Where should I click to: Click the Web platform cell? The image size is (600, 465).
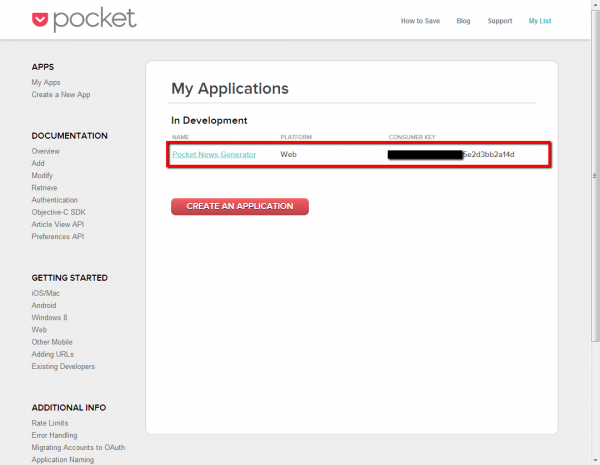(289, 155)
